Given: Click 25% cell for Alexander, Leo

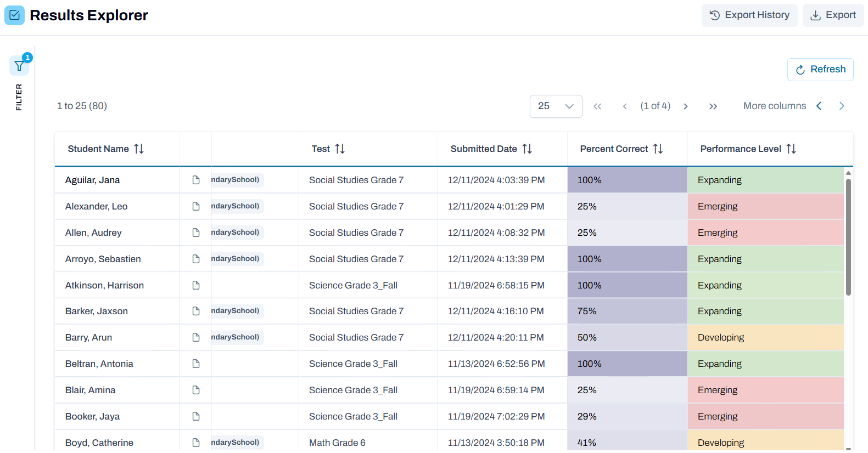Looking at the screenshot, I should click(628, 206).
